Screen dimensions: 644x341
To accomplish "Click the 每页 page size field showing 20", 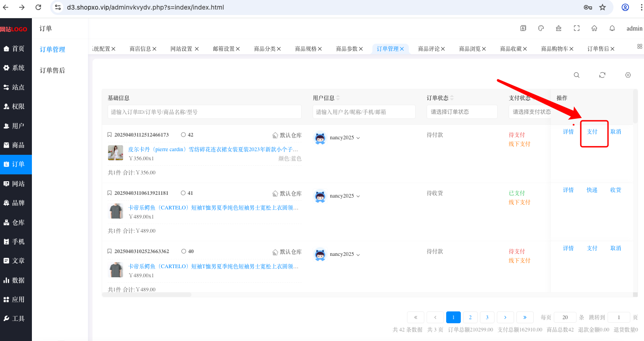I will pos(565,317).
